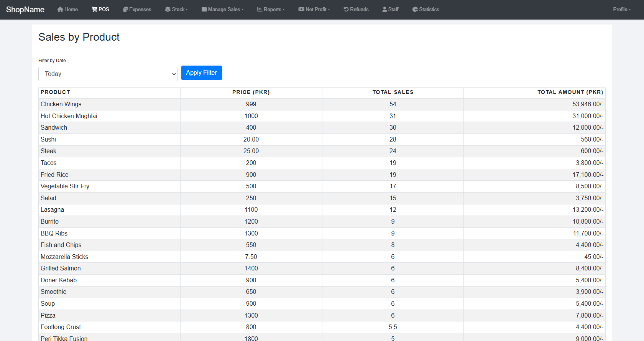Click the Fried Rice product name
Viewport: 644px width, 341px height.
(x=55, y=175)
